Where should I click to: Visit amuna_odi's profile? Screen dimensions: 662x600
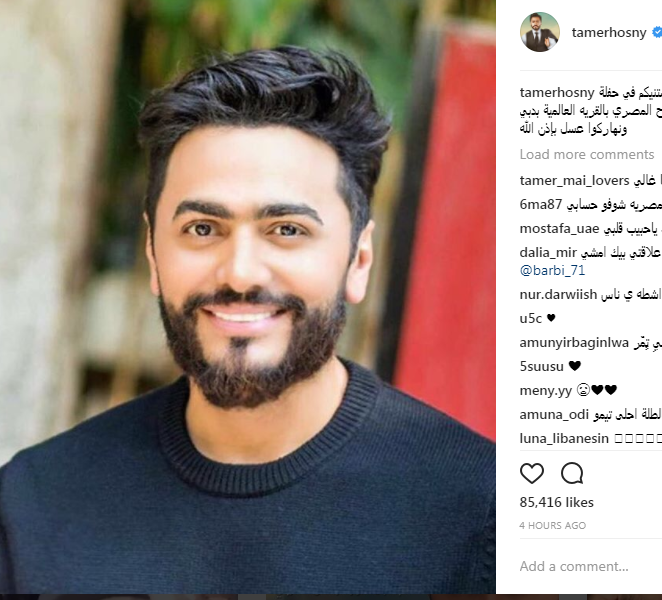click(x=554, y=415)
